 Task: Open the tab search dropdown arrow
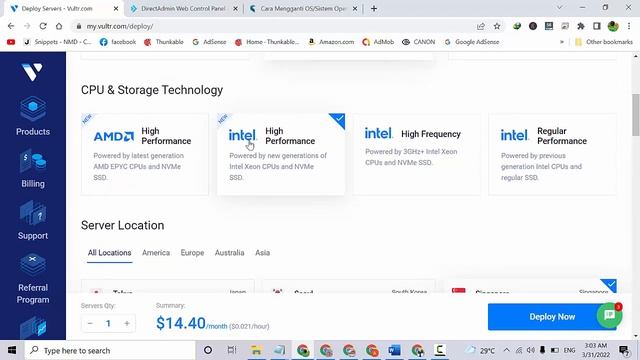(x=560, y=8)
